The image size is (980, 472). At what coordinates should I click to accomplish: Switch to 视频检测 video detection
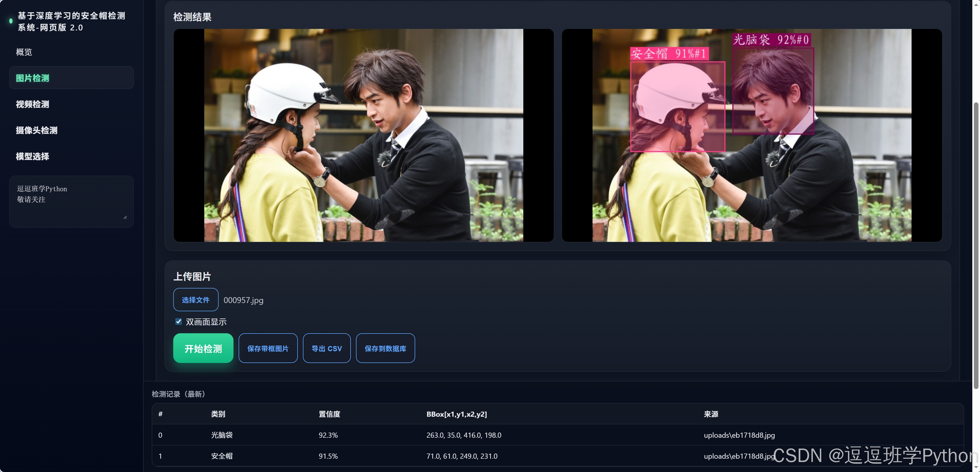coord(33,104)
